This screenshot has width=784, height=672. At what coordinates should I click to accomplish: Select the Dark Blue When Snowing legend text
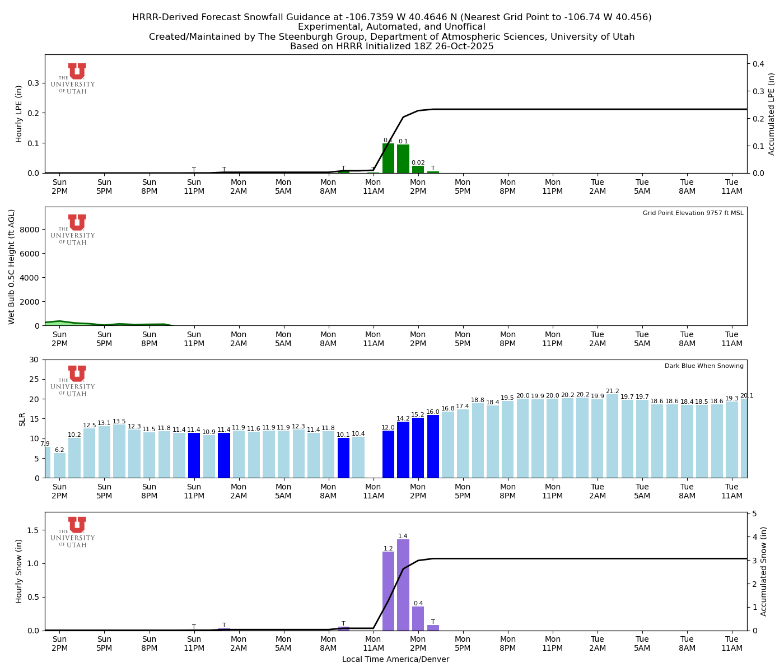point(704,365)
